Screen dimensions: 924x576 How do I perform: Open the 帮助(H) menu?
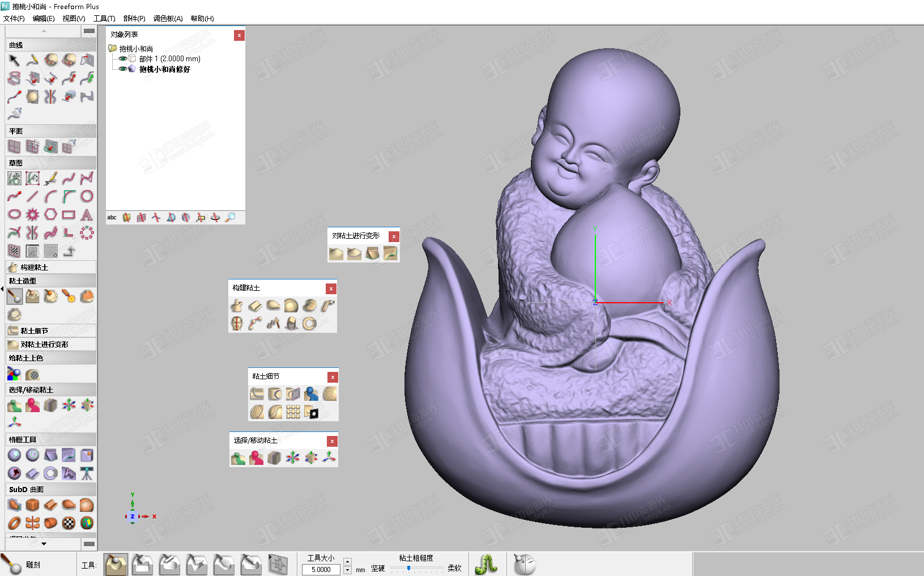click(x=202, y=18)
